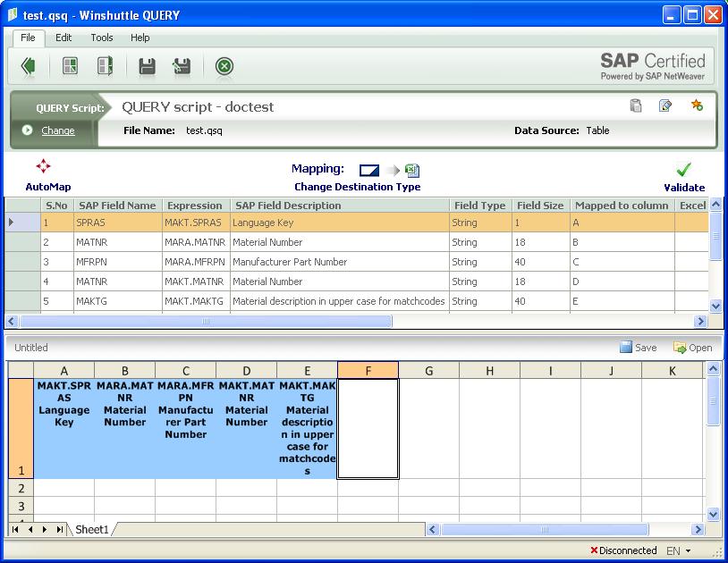728x563 pixels.
Task: Click the Open folder icon in preview
Action: point(680,348)
